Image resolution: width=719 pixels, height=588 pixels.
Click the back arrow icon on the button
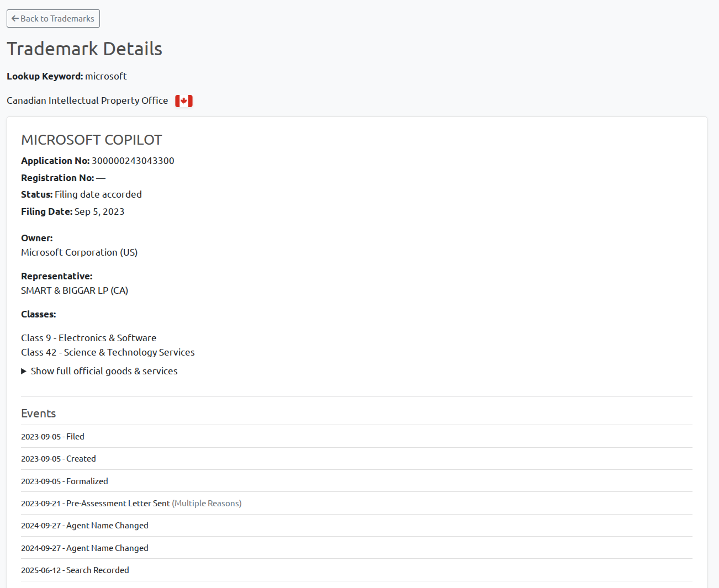click(15, 18)
